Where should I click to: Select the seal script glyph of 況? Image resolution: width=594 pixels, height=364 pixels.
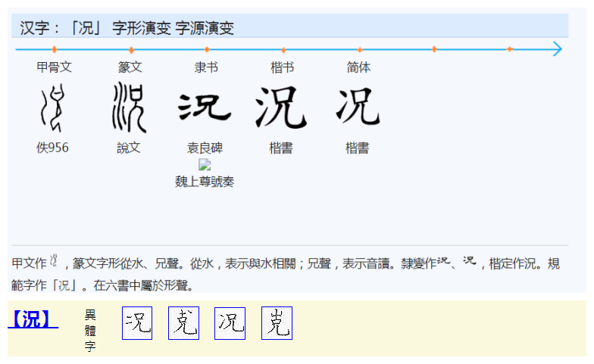[x=129, y=107]
